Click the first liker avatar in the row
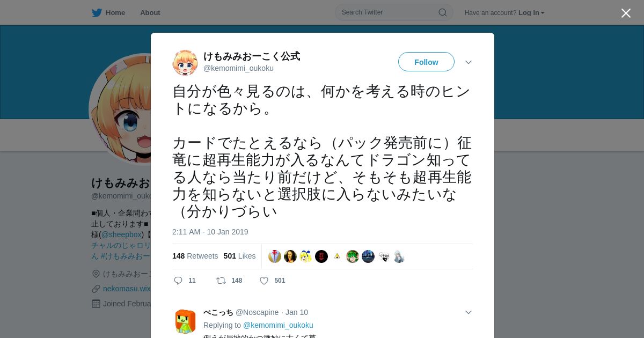Image resolution: width=644 pixels, height=338 pixels. tap(275, 256)
